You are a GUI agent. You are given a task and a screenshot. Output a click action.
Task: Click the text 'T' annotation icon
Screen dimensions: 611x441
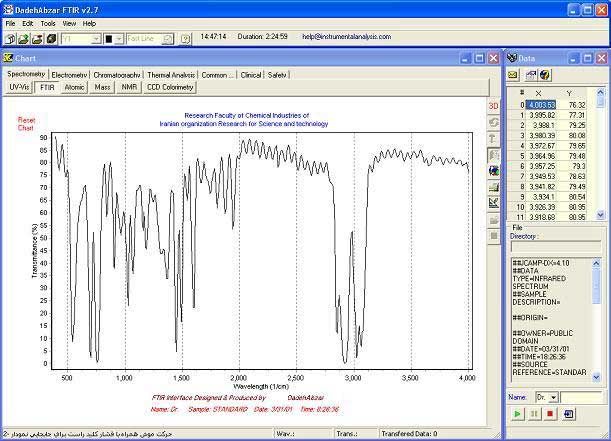[x=493, y=139]
